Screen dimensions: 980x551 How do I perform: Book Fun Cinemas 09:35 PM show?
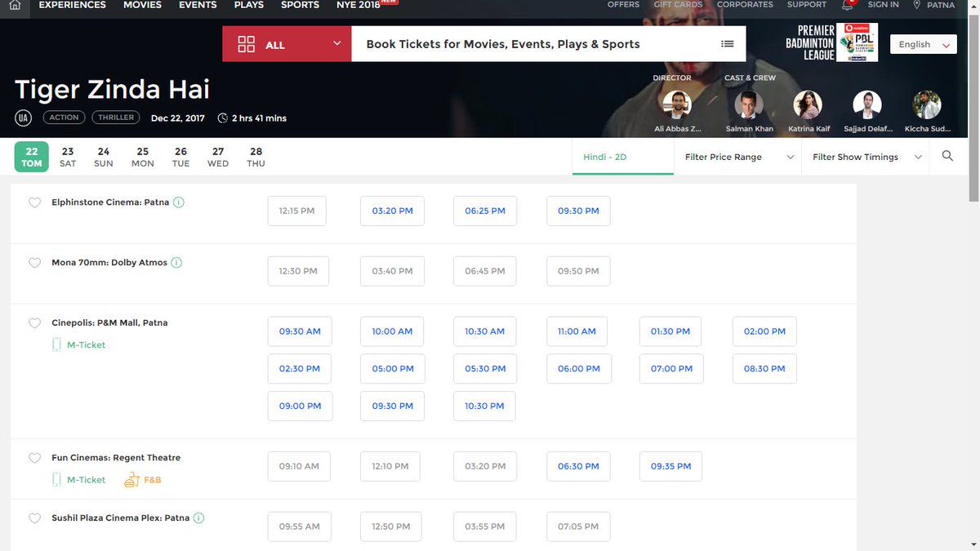(671, 466)
